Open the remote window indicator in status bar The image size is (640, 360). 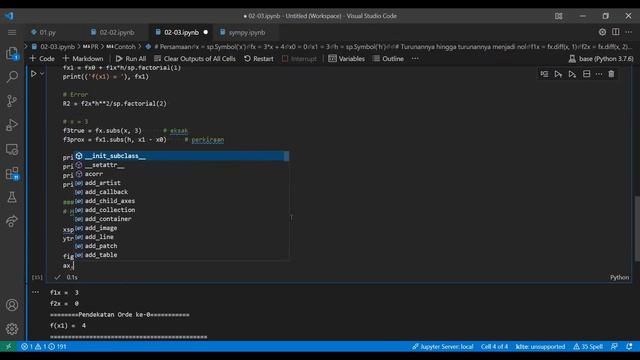[x=9, y=347]
